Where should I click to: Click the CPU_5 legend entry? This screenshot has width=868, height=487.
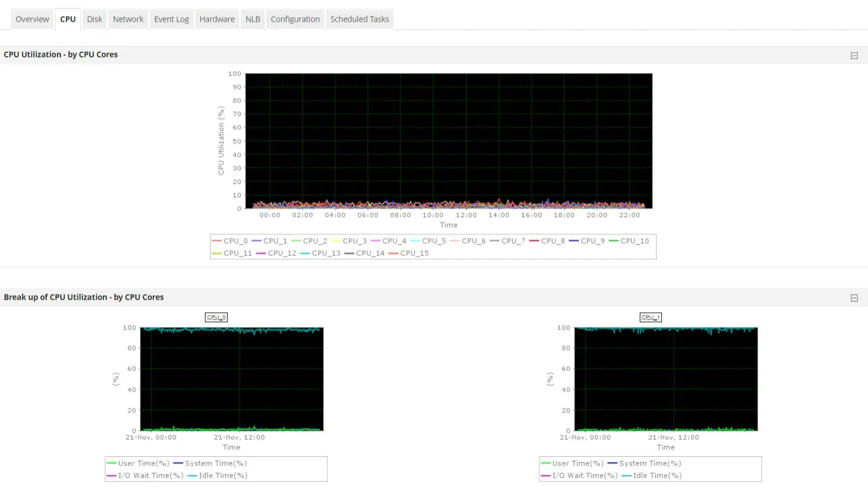tap(428, 241)
